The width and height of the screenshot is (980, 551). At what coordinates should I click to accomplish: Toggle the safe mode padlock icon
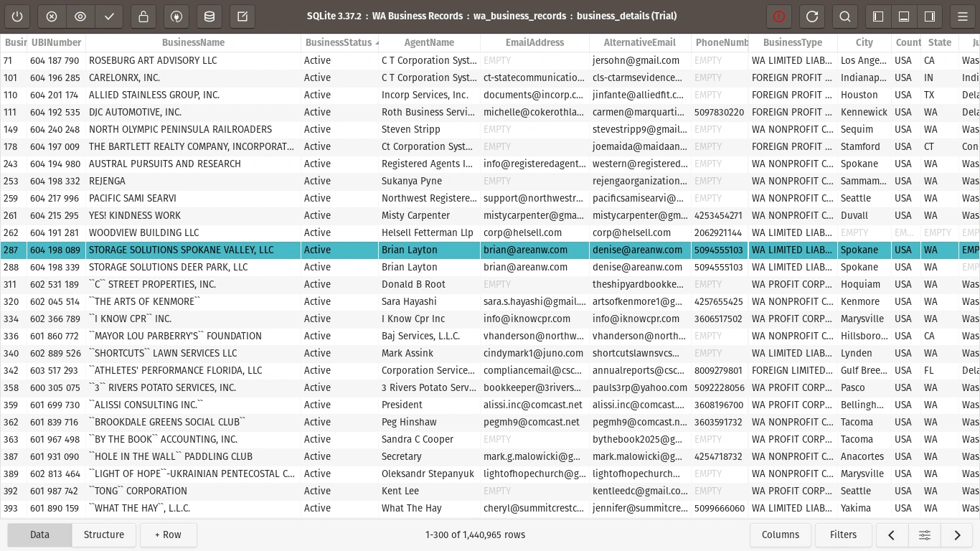tap(143, 17)
